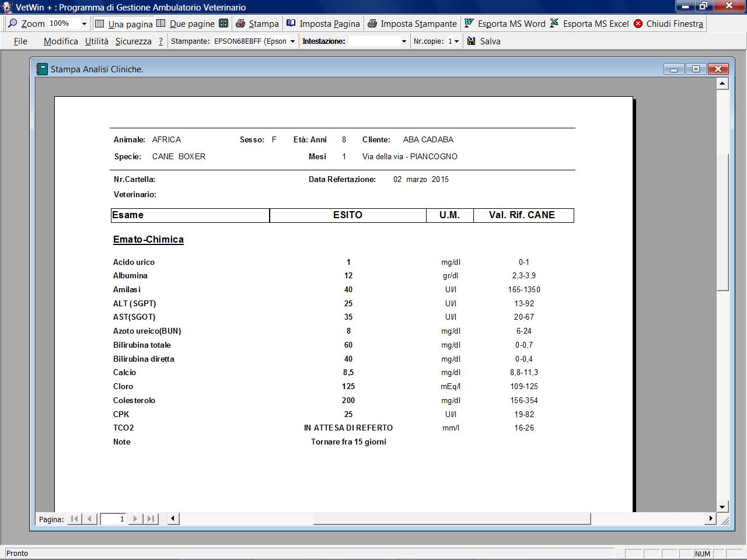Click horizontal scrollbar left arrow

tap(173, 518)
